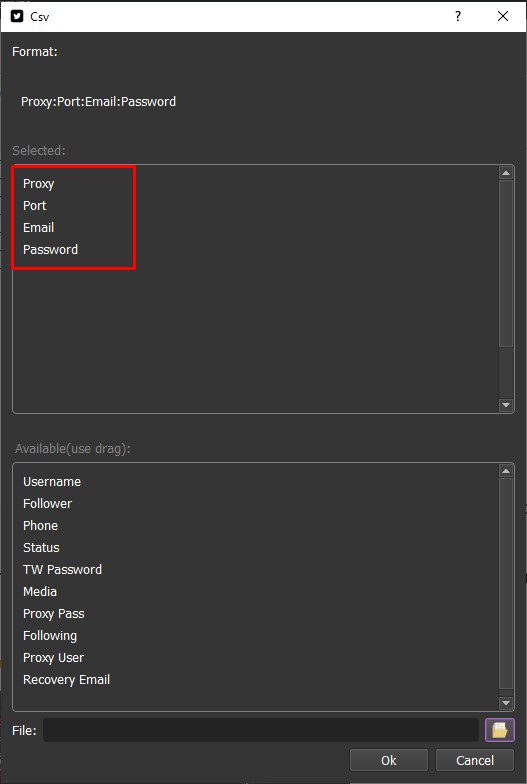Close the Csv dialog window

click(503, 16)
